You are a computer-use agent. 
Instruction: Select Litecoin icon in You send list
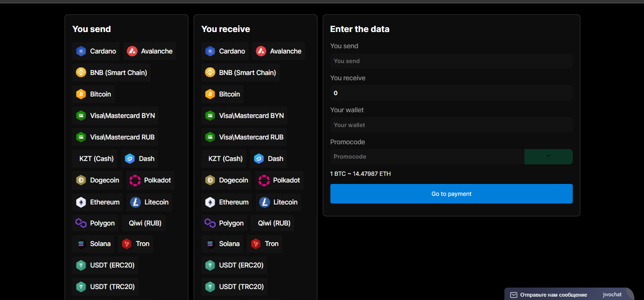135,202
